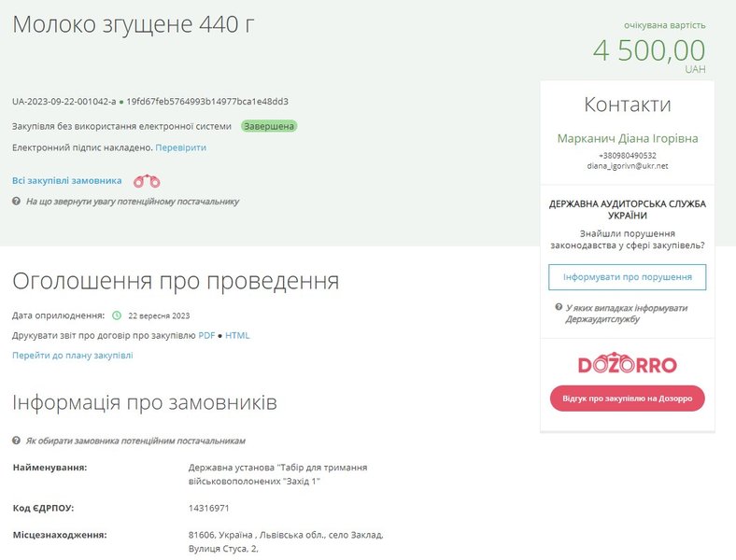Click the green 'Завершена' status badge
Screen dimensions: 736x560
(269, 126)
